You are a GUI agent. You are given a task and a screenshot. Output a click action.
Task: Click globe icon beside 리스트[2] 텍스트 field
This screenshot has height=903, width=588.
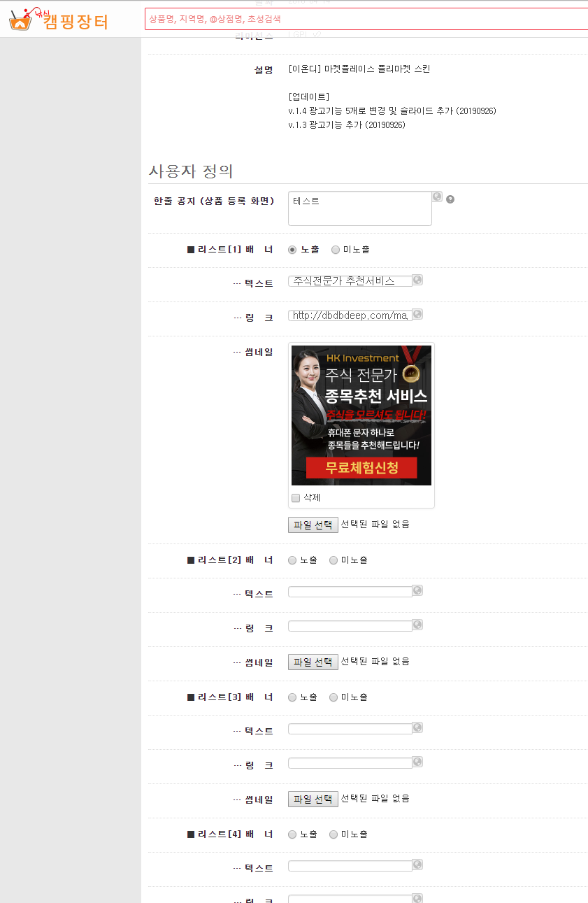coord(417,590)
